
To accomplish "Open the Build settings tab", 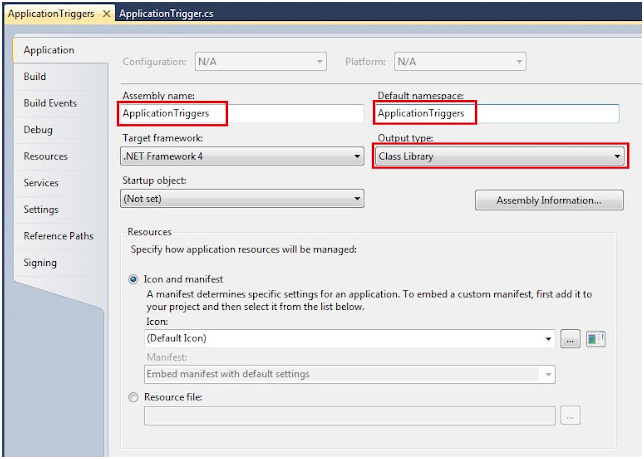I will pos(35,77).
